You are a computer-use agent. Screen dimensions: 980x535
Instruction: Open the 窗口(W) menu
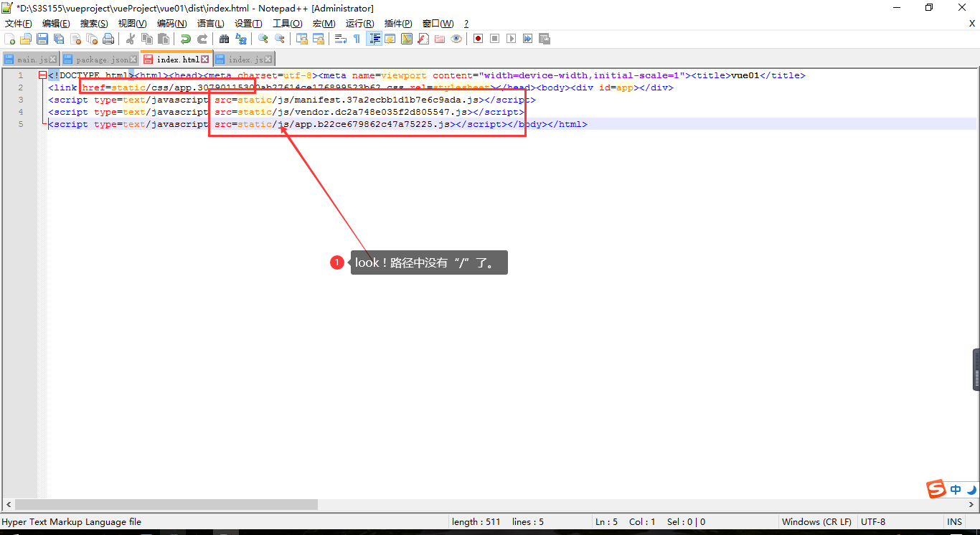pyautogui.click(x=438, y=24)
